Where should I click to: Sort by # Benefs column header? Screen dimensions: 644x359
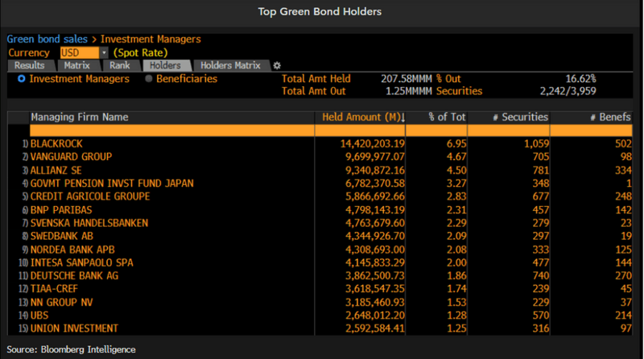point(592,117)
